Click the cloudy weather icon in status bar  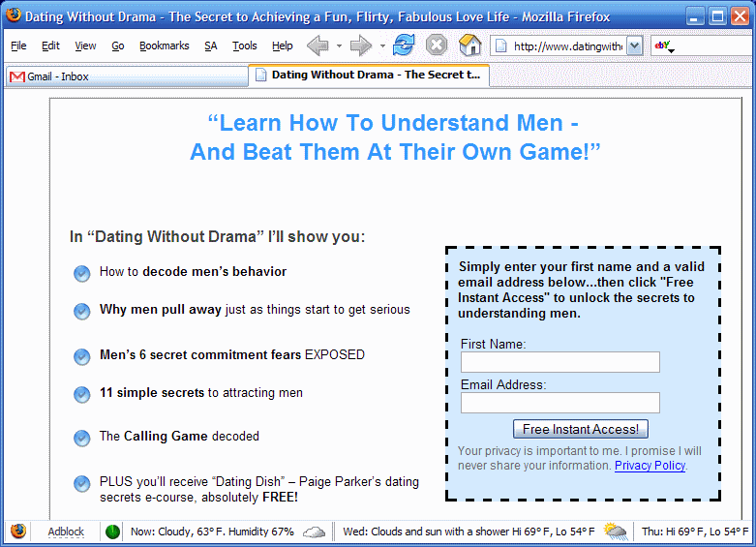[x=314, y=532]
